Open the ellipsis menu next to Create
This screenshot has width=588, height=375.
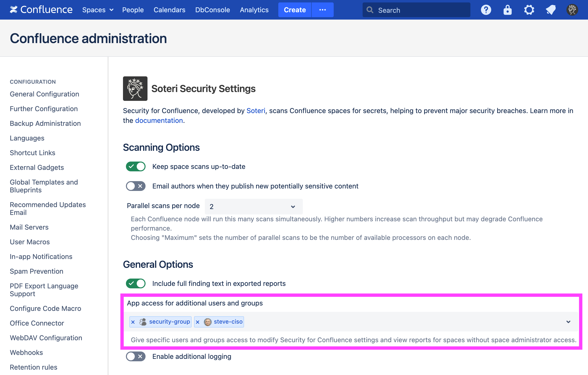(x=322, y=10)
